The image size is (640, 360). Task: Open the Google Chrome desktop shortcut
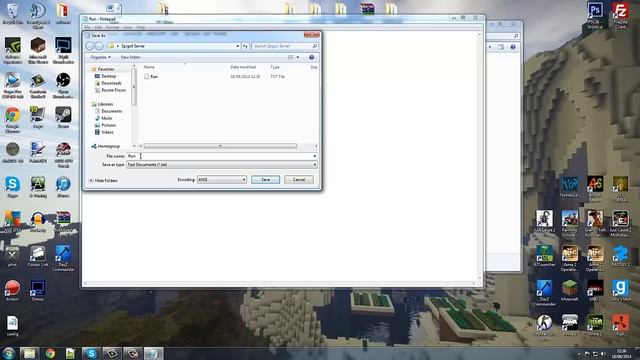tap(12, 120)
